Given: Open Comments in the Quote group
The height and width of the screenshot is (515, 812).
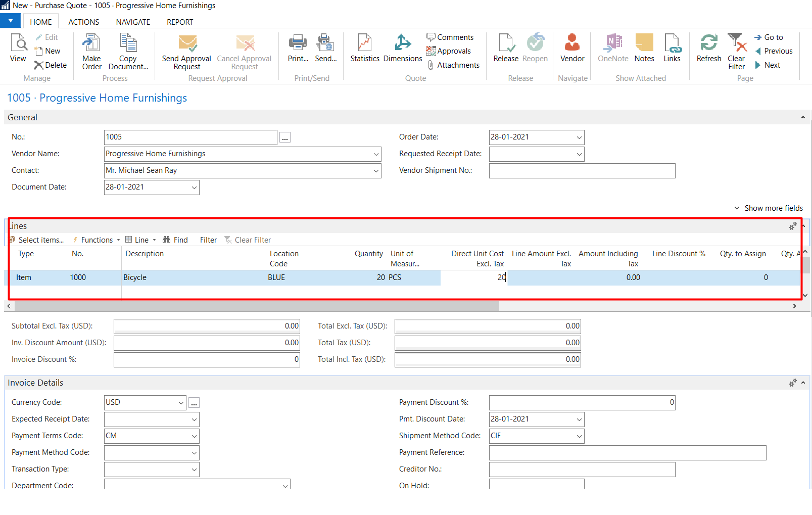Looking at the screenshot, I should [x=450, y=37].
